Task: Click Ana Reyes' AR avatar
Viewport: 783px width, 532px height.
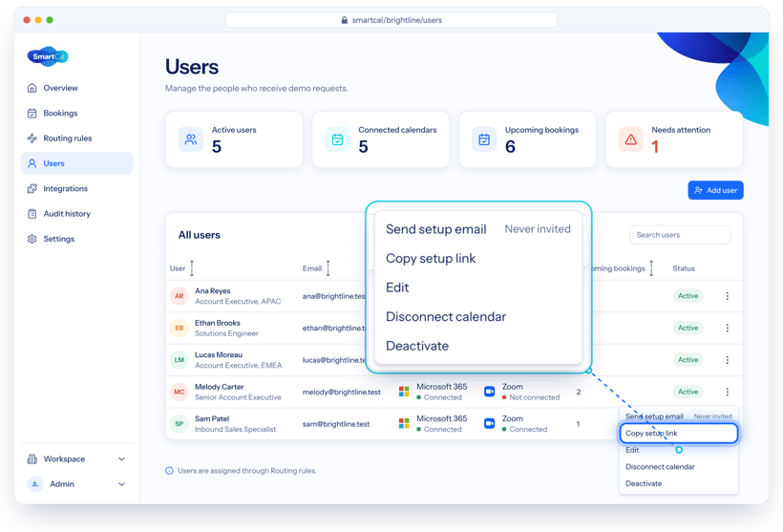Action: pyautogui.click(x=180, y=296)
